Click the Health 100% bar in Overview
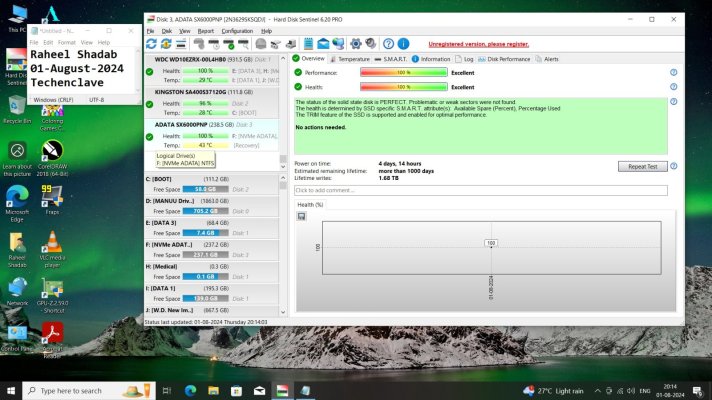Image resolution: width=712 pixels, height=400 pixels. pyautogui.click(x=404, y=87)
